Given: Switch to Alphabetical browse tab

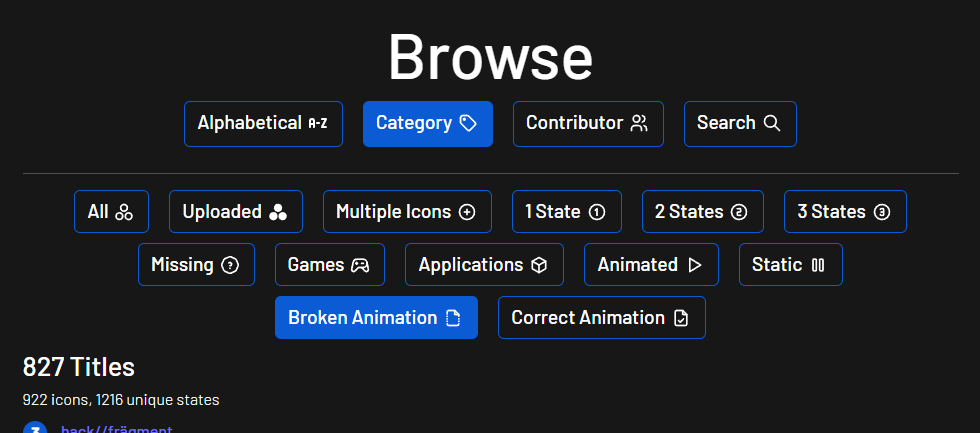Looking at the screenshot, I should point(262,124).
